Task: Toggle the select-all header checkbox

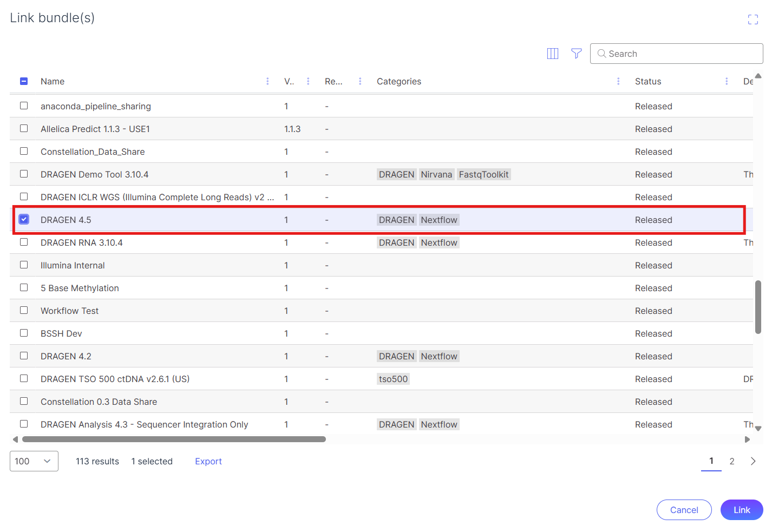Action: coord(24,81)
